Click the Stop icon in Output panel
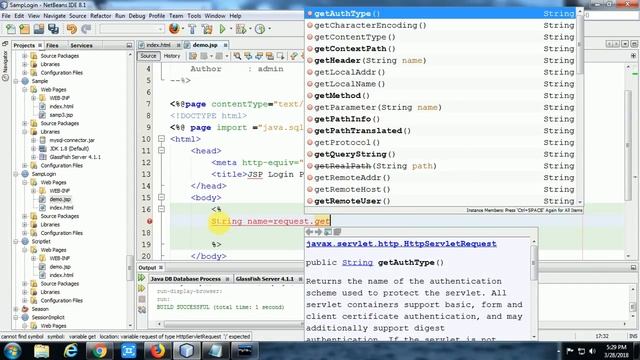This screenshot has width=640, height=360. (142, 299)
